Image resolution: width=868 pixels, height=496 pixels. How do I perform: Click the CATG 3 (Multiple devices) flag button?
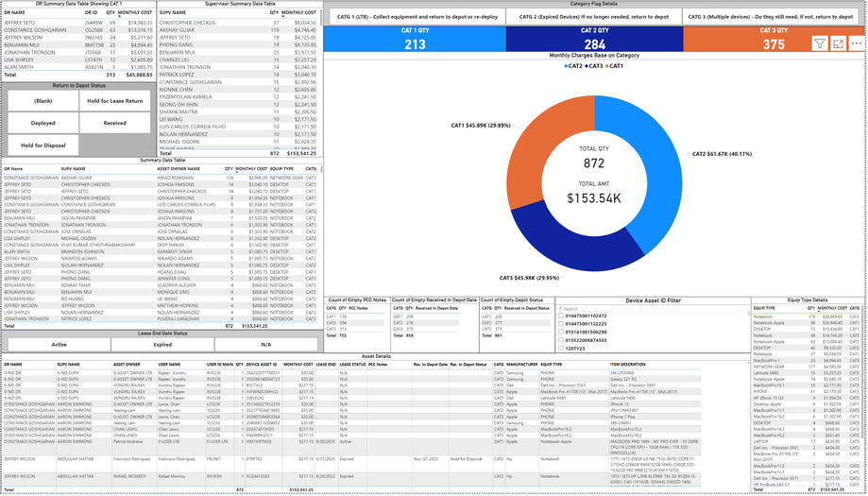[x=771, y=17]
